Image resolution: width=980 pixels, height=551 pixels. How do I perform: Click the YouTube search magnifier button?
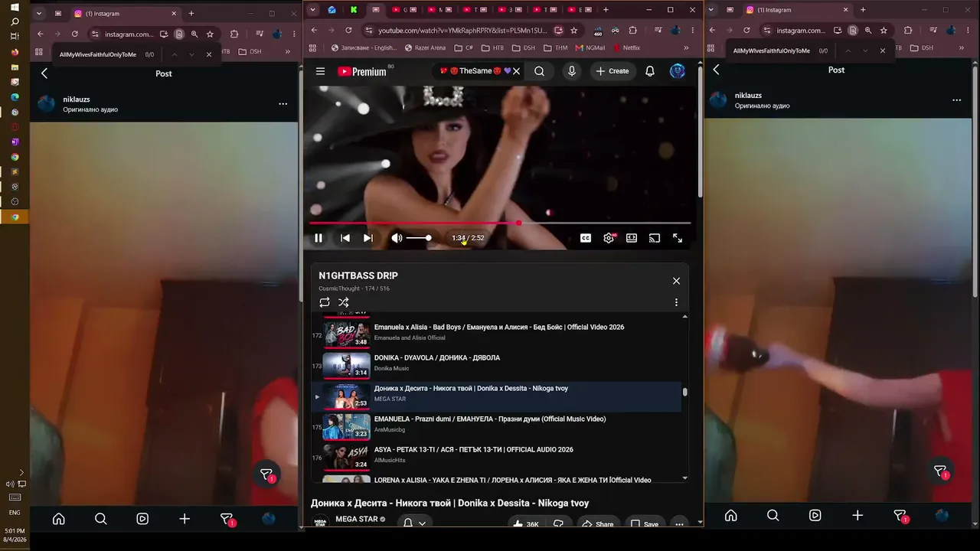pos(540,71)
